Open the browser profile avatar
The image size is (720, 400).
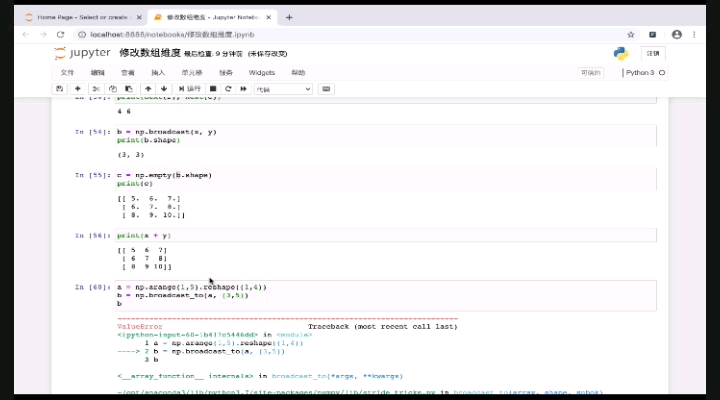(677, 34)
